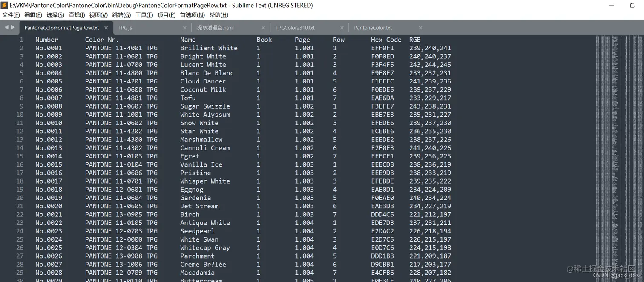644x282 pixels.
Task: Click the 'Hex Code' header text
Action: [386, 40]
